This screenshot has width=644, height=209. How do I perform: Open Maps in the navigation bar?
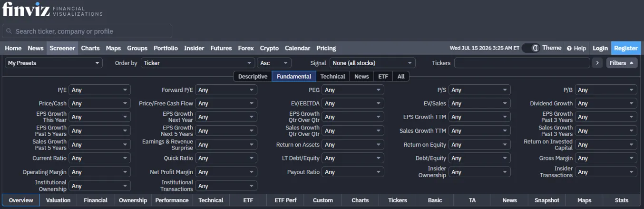pos(113,48)
